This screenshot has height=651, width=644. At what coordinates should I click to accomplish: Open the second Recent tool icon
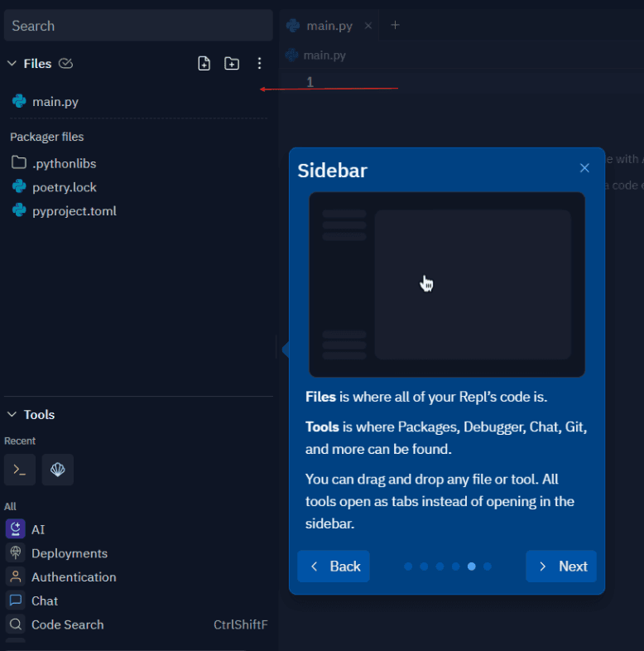58,470
